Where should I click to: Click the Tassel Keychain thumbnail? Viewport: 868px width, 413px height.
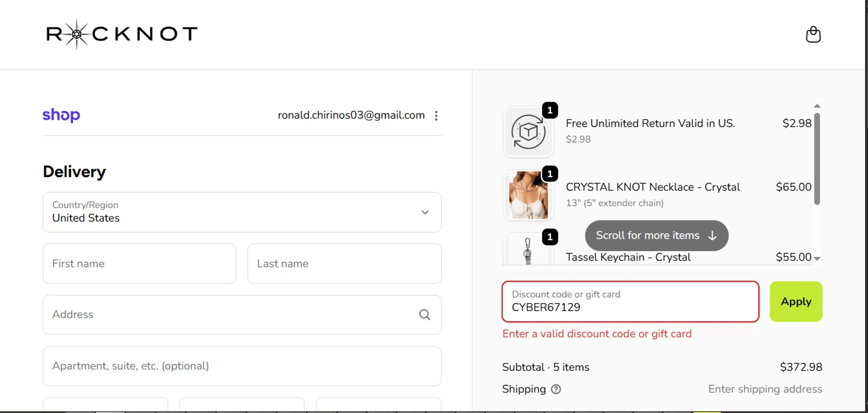coord(528,249)
